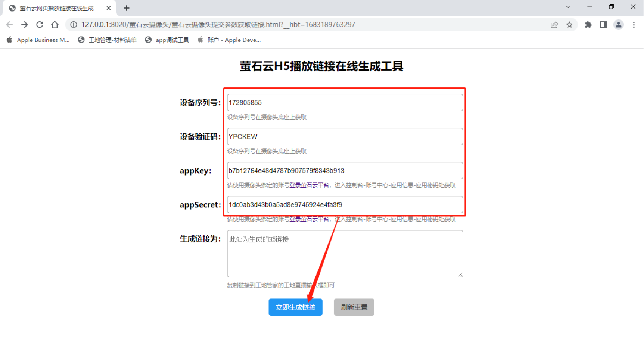Click the browser reload page icon
Image resolution: width=644 pixels, height=344 pixels.
coord(40,25)
